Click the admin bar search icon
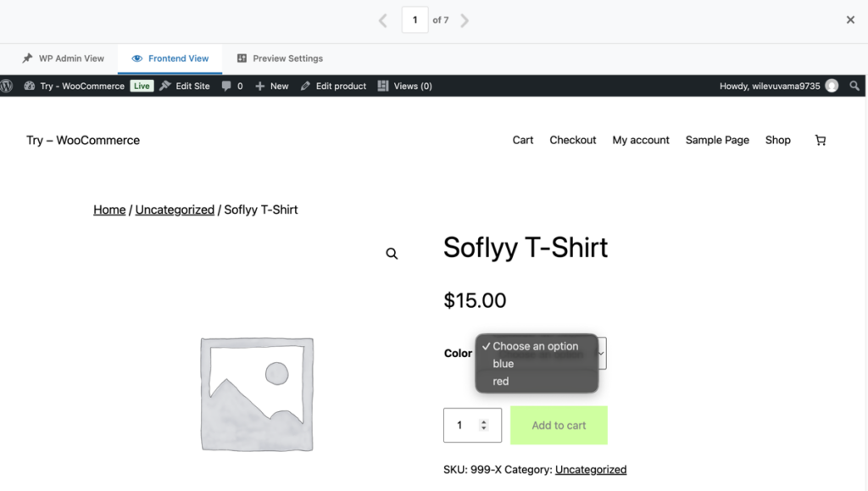868x491 pixels. pos(854,86)
